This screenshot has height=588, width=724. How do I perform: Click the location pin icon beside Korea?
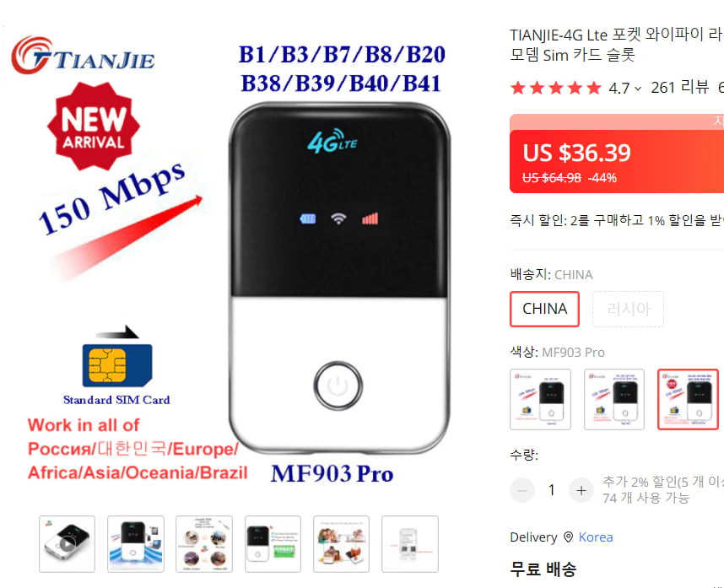click(569, 537)
